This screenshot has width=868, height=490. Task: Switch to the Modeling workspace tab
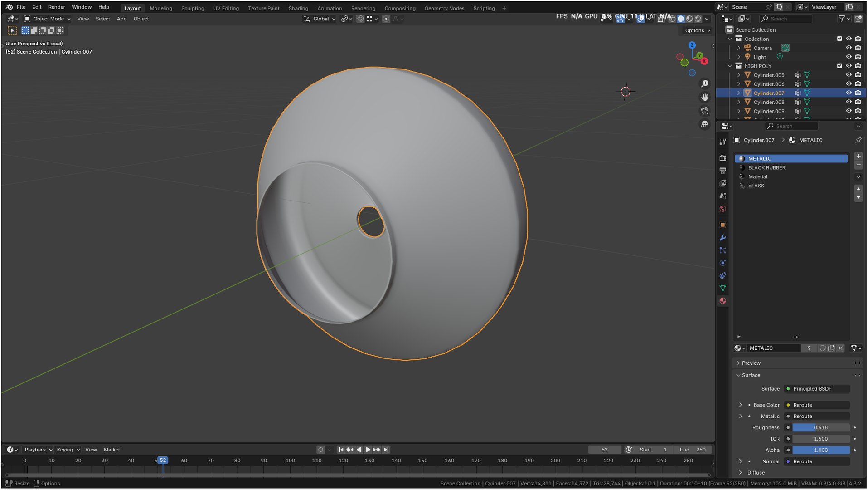click(161, 8)
